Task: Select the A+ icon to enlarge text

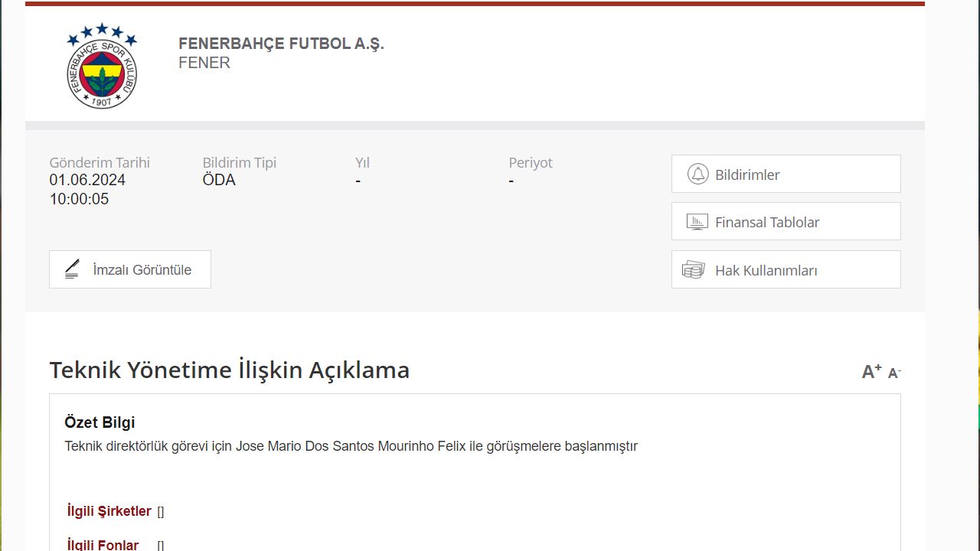Action: pos(869,370)
